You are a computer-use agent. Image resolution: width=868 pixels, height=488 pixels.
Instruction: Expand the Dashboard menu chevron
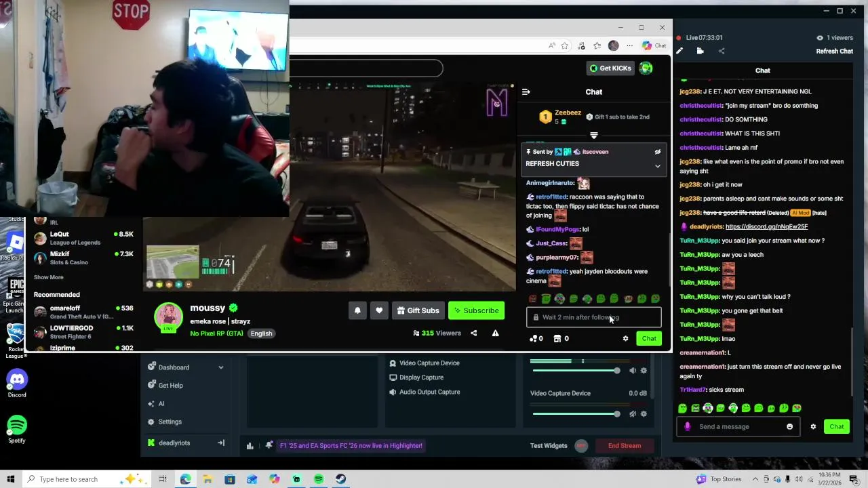tap(220, 367)
